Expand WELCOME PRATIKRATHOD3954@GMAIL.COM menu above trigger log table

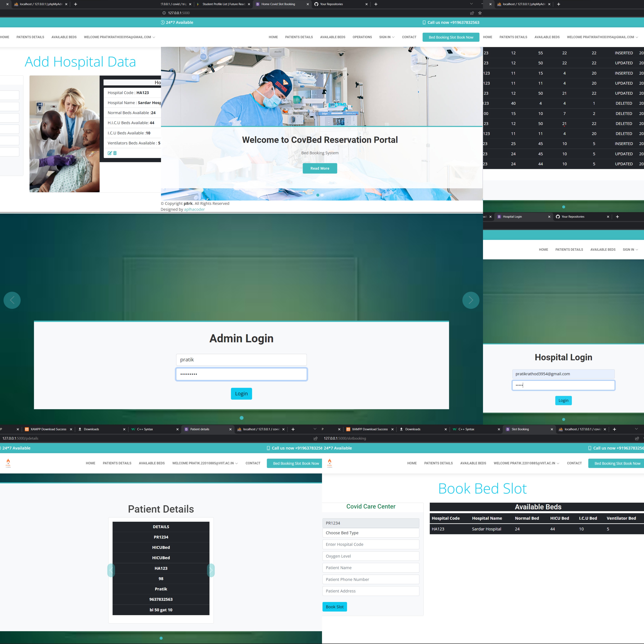point(602,37)
